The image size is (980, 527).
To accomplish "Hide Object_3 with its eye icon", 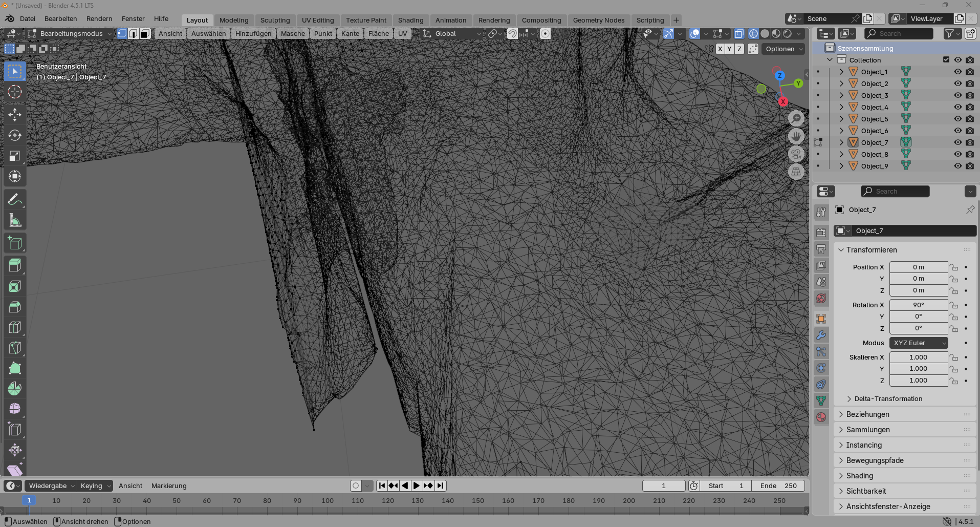I will 957,95.
